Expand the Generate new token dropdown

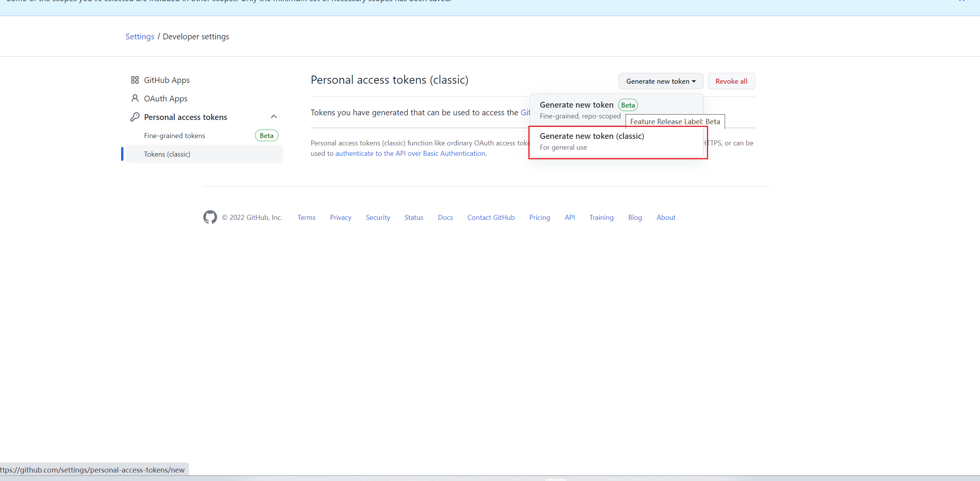click(661, 81)
